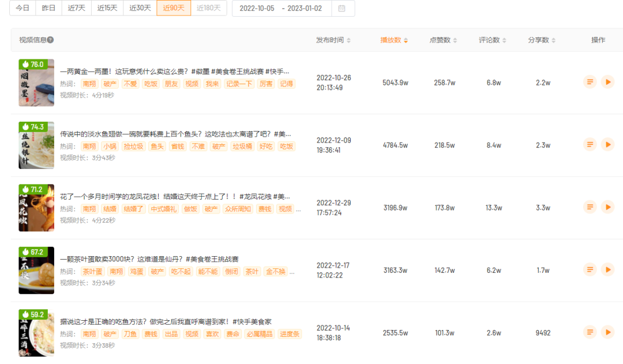Click hot word tag 茶叶蛋
This screenshot has width=623, height=364.
point(92,271)
